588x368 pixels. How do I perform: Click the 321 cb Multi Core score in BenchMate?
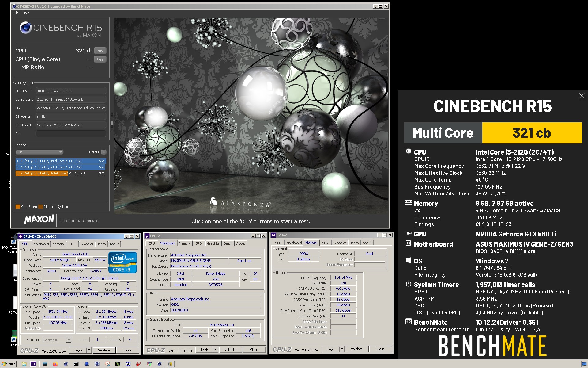(532, 133)
